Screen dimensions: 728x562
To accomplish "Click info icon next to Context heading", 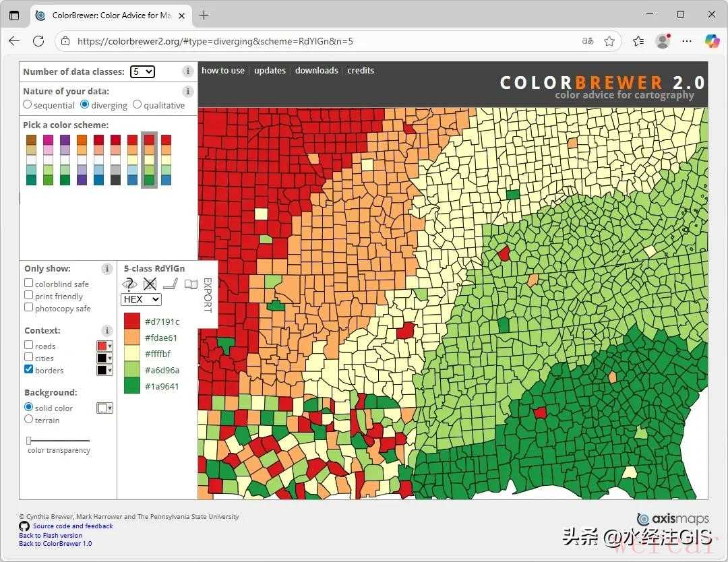I will 107,331.
